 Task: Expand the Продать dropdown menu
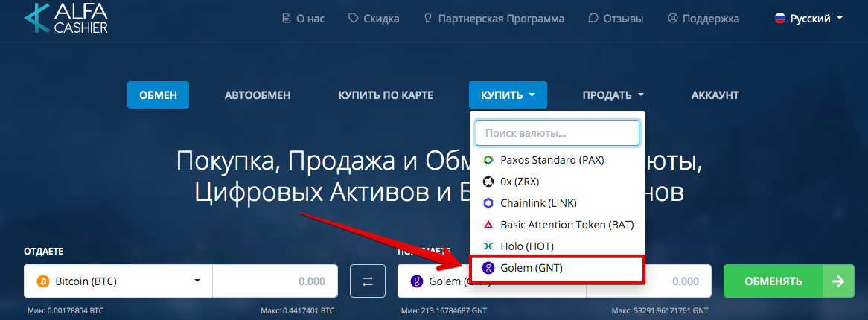[x=613, y=95]
